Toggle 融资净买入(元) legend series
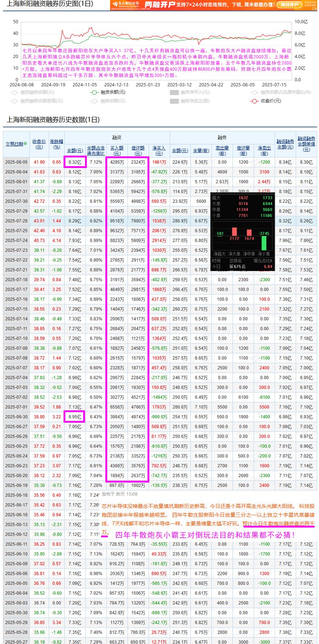Viewport: 319px width, 644px height. point(190,92)
